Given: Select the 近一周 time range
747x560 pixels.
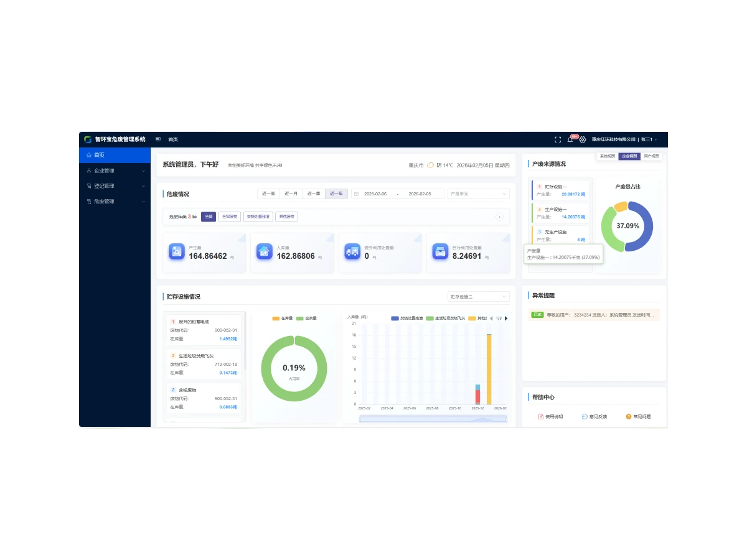Looking at the screenshot, I should click(x=269, y=194).
